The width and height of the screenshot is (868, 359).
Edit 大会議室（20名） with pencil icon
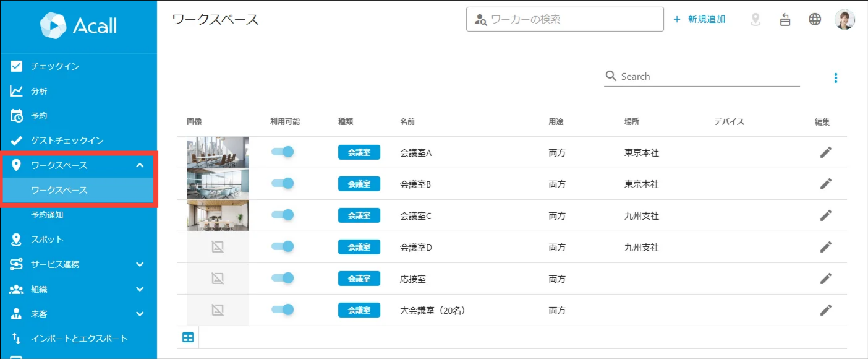tap(825, 310)
